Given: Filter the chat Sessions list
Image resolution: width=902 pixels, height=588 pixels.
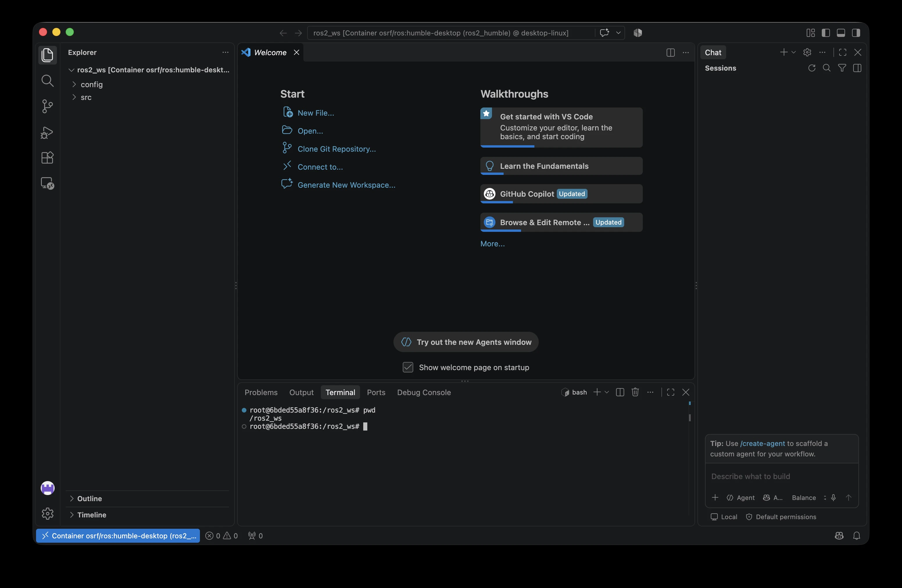Looking at the screenshot, I should (x=842, y=68).
